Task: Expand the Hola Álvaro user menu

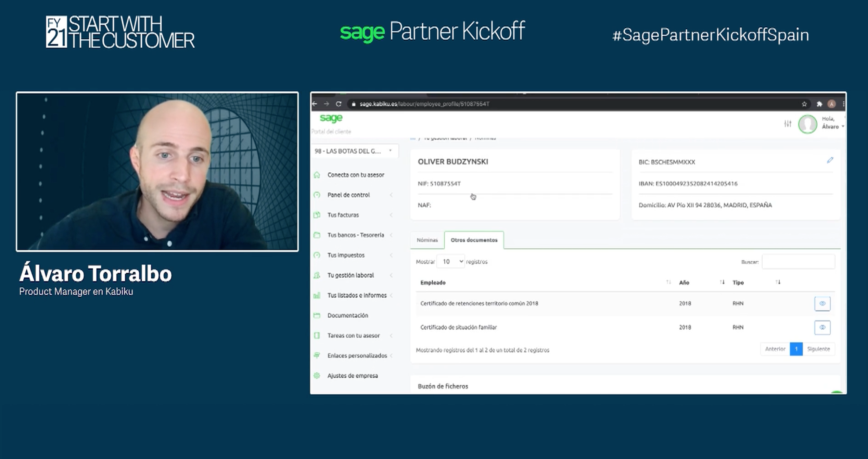Action: click(832, 123)
